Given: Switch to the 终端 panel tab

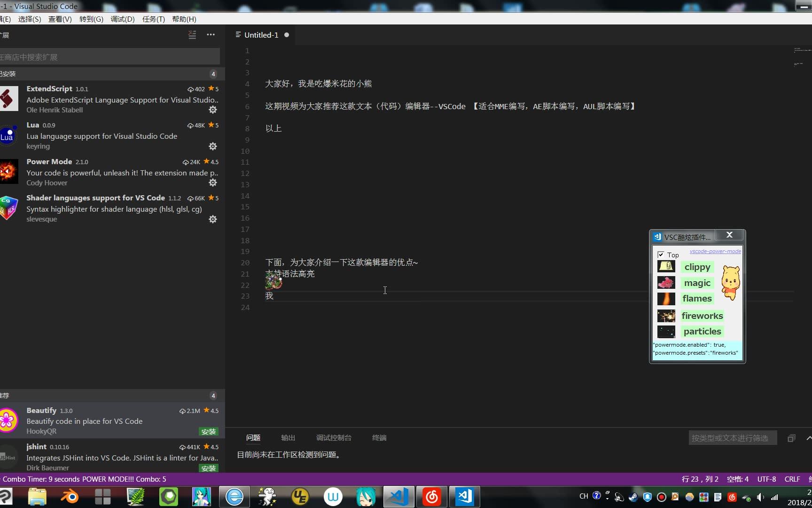Looking at the screenshot, I should [x=379, y=437].
